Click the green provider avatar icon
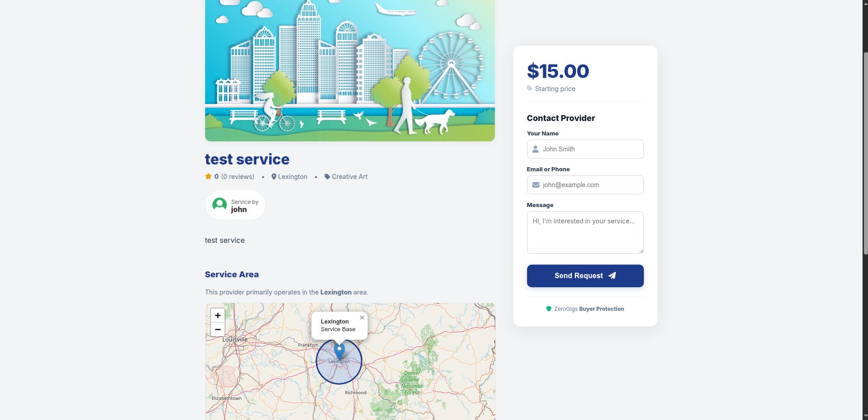The image size is (868, 420). click(x=220, y=205)
